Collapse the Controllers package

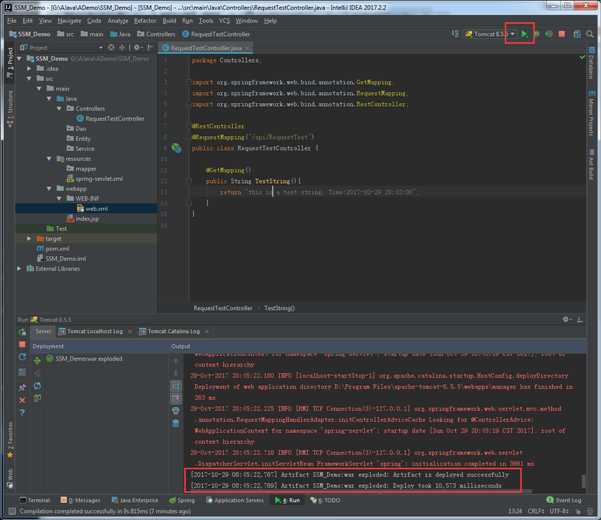(x=59, y=108)
